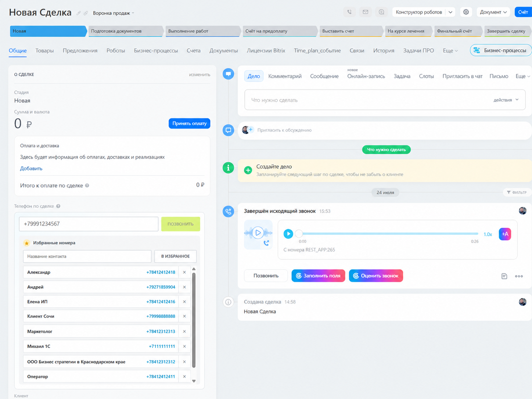The image size is (532, 399).
Task: Click help icon next to Итого к оплате
Action: (87, 186)
